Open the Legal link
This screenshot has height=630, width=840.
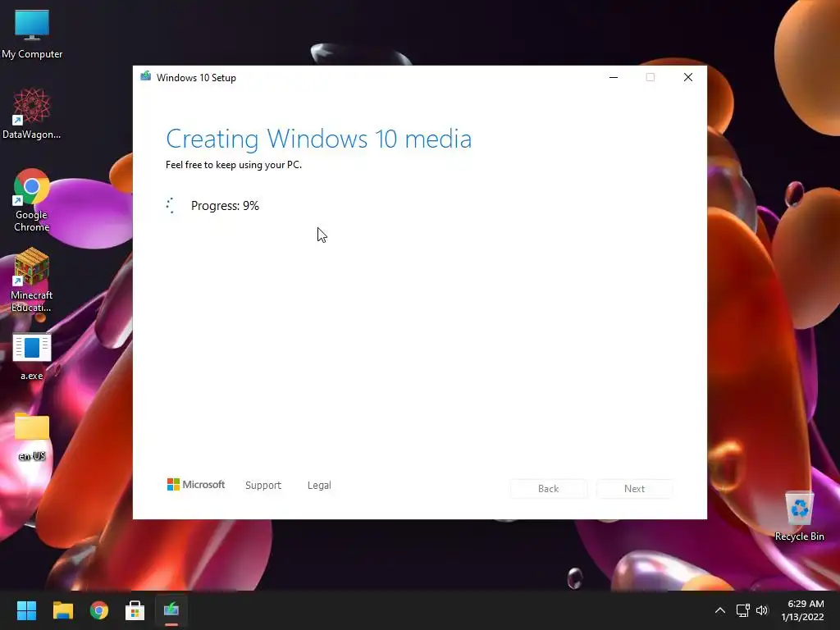319,485
